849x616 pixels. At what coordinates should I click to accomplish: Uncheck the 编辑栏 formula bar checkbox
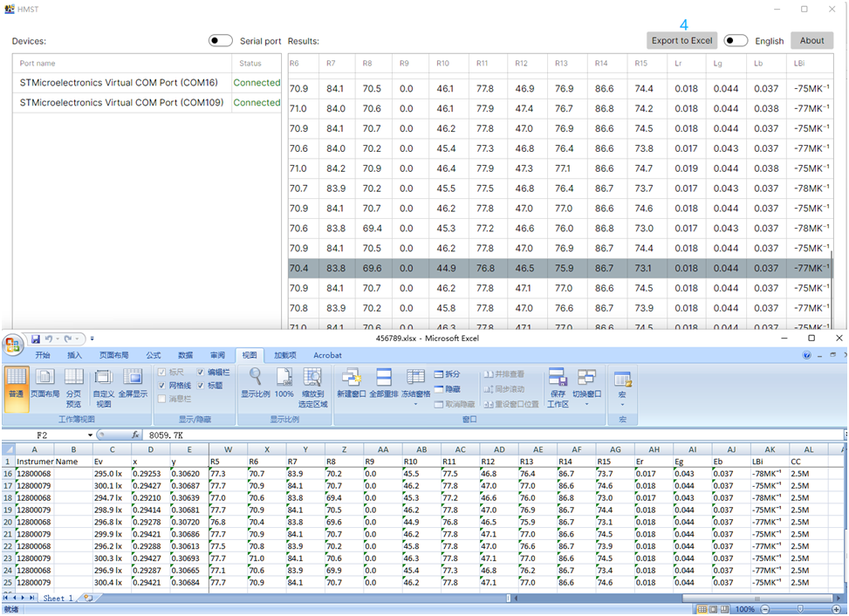(x=202, y=373)
